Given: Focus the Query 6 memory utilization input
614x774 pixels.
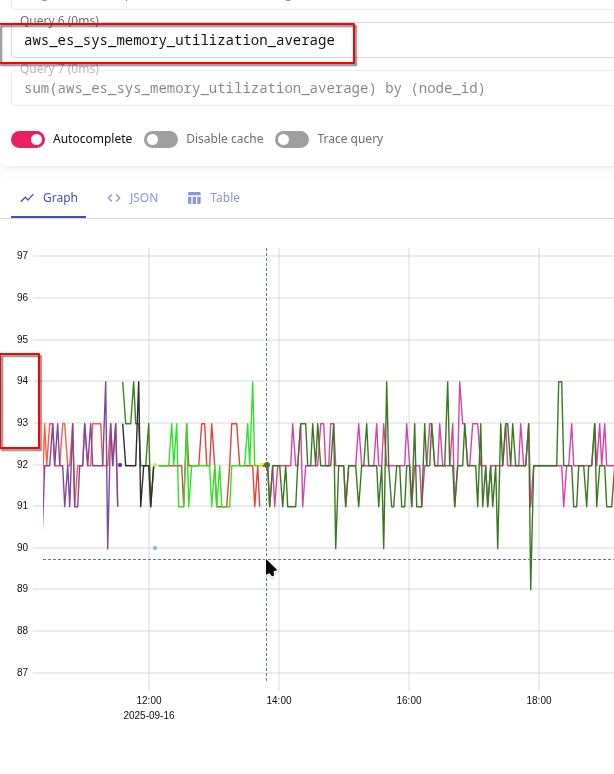Looking at the screenshot, I should pyautogui.click(x=180, y=41).
